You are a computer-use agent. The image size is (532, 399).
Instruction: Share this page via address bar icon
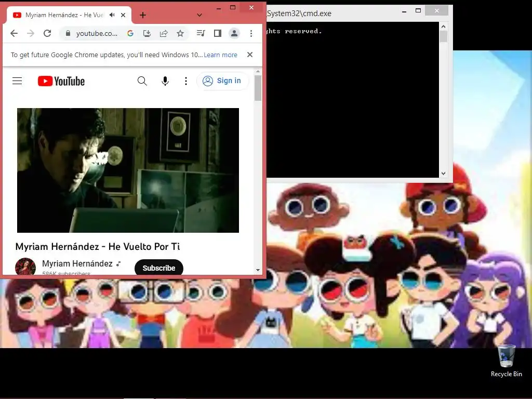[164, 33]
